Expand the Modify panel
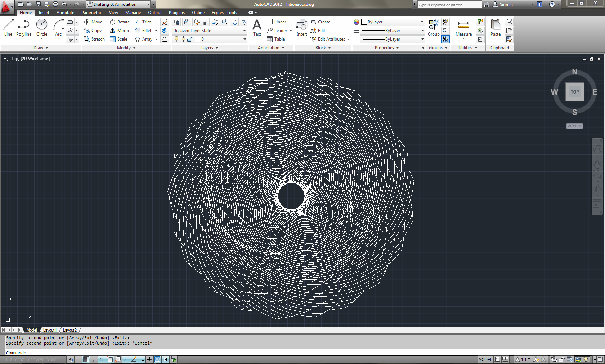Image resolution: width=605 pixels, height=364 pixels. pos(126,48)
